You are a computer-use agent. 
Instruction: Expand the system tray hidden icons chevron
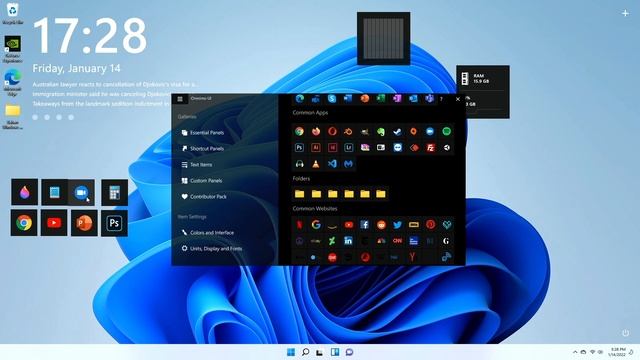click(x=575, y=352)
